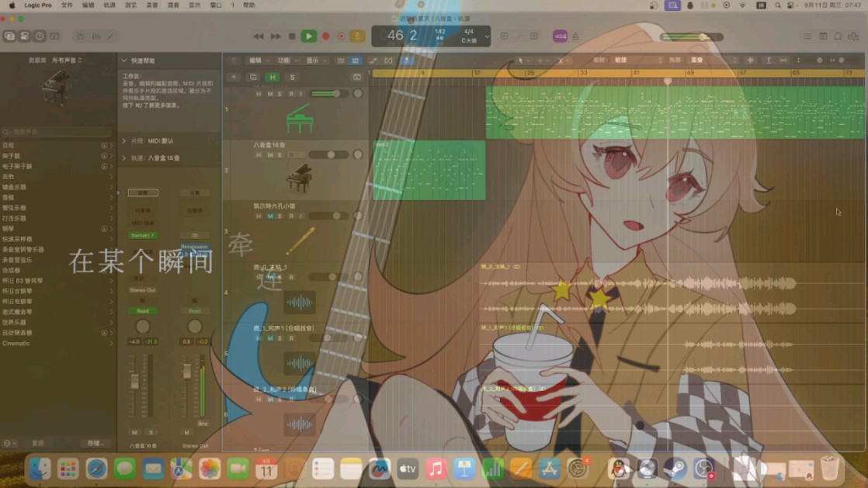868x488 pixels.
Task: Open the List Editors button
Action: click(x=807, y=36)
